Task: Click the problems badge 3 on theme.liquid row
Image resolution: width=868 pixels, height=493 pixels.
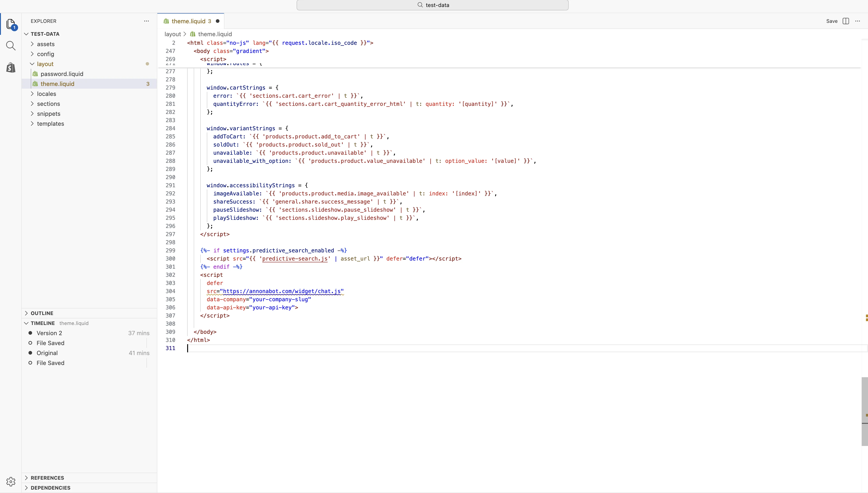Action: click(x=148, y=84)
